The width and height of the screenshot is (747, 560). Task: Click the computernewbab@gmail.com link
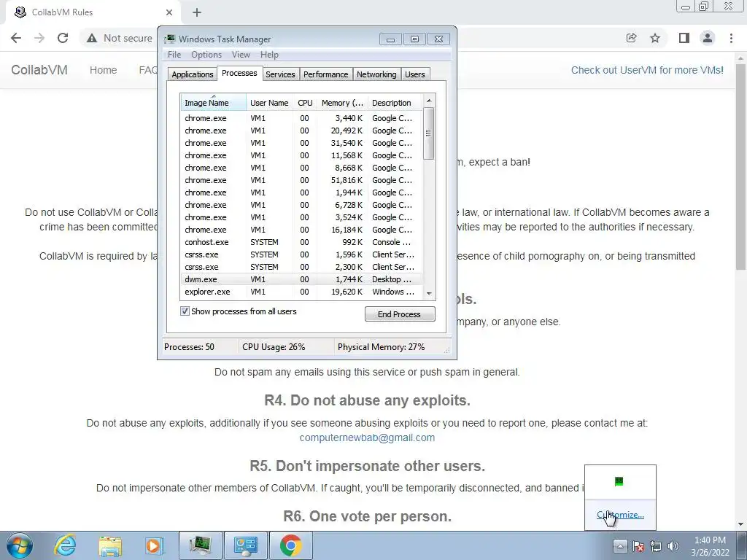coord(367,437)
